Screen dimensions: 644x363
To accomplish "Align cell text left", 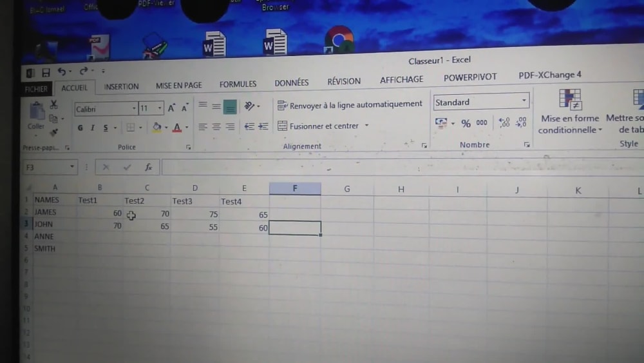I will (x=203, y=126).
